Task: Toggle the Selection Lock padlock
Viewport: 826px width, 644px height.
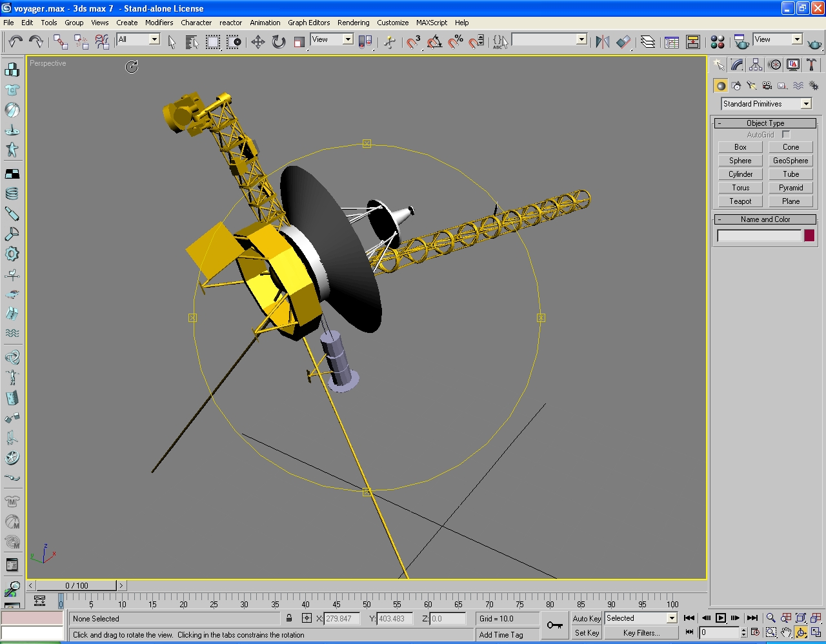Action: click(289, 618)
